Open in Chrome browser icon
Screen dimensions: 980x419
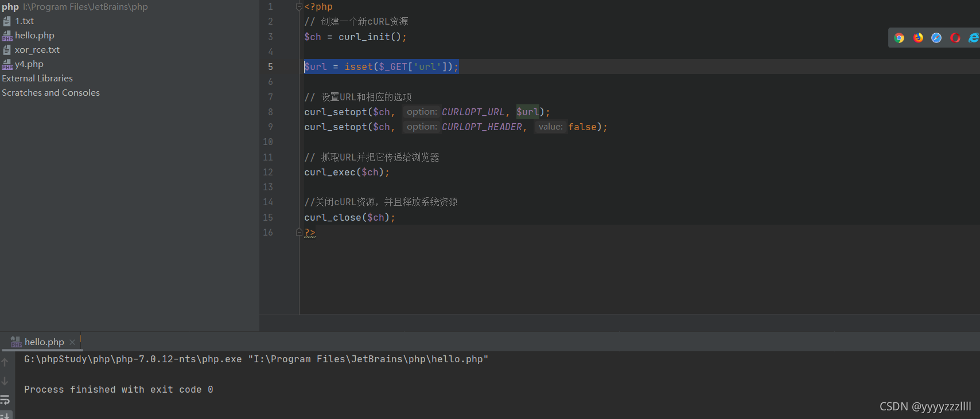(899, 38)
